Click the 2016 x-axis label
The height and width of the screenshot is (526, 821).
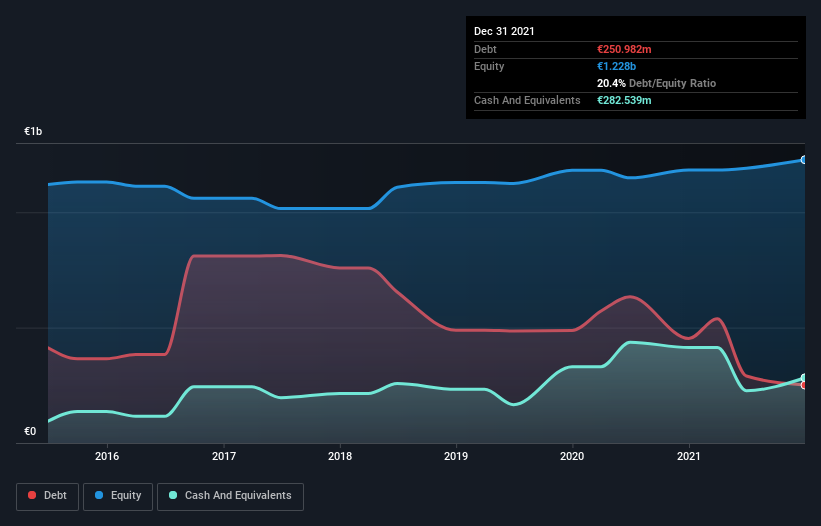click(x=107, y=456)
